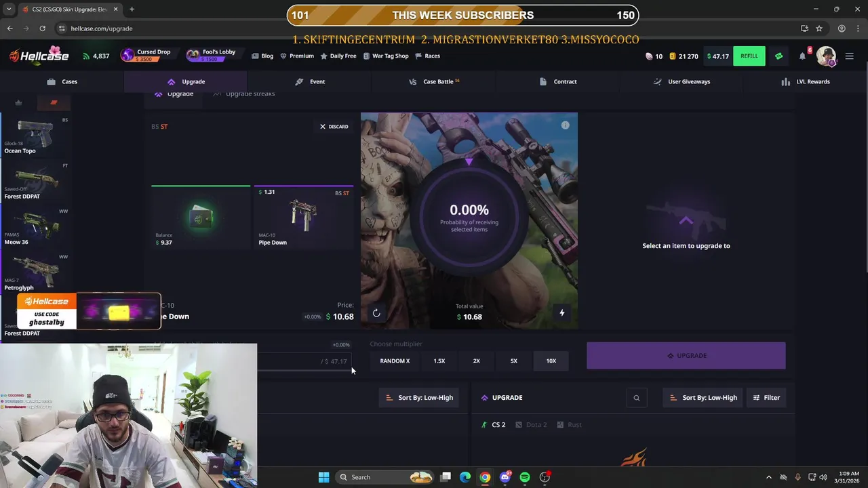868x488 pixels.
Task: Open Spotify from the taskbar
Action: pos(525,477)
